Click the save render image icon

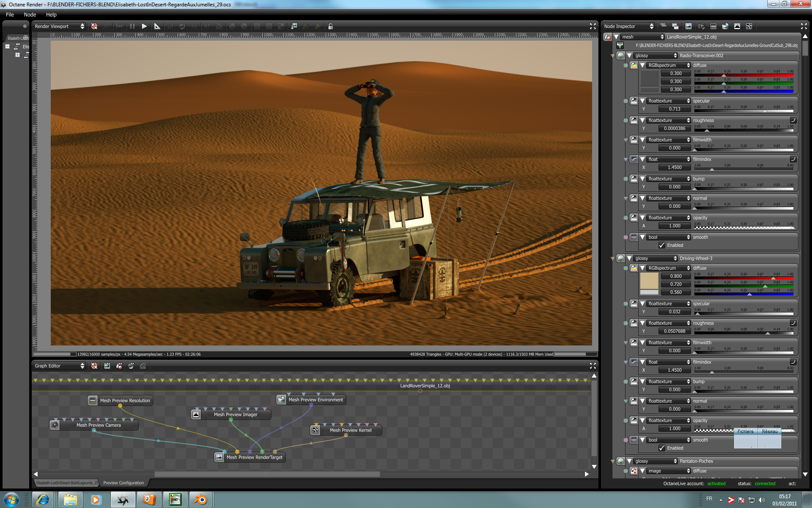pos(294,26)
